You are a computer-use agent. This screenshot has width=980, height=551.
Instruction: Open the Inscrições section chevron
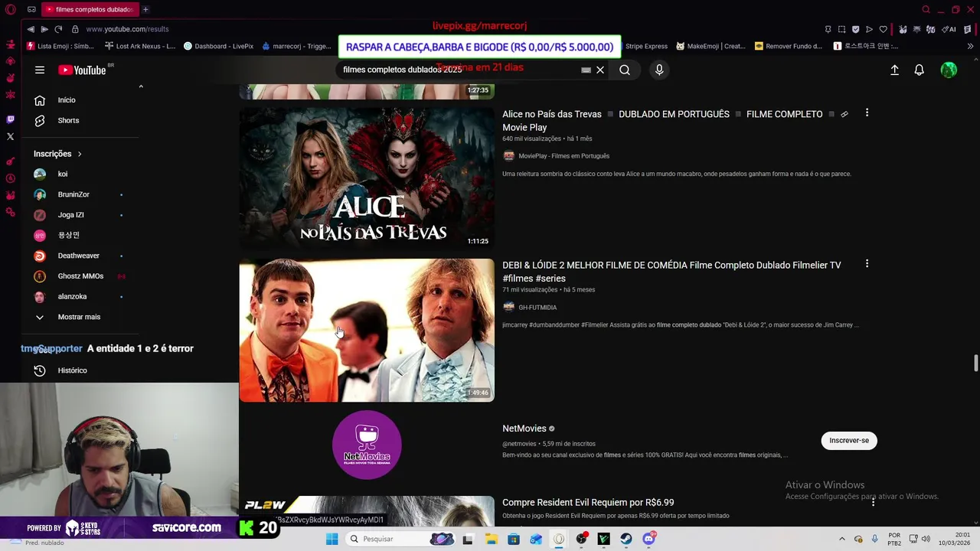pyautogui.click(x=80, y=154)
